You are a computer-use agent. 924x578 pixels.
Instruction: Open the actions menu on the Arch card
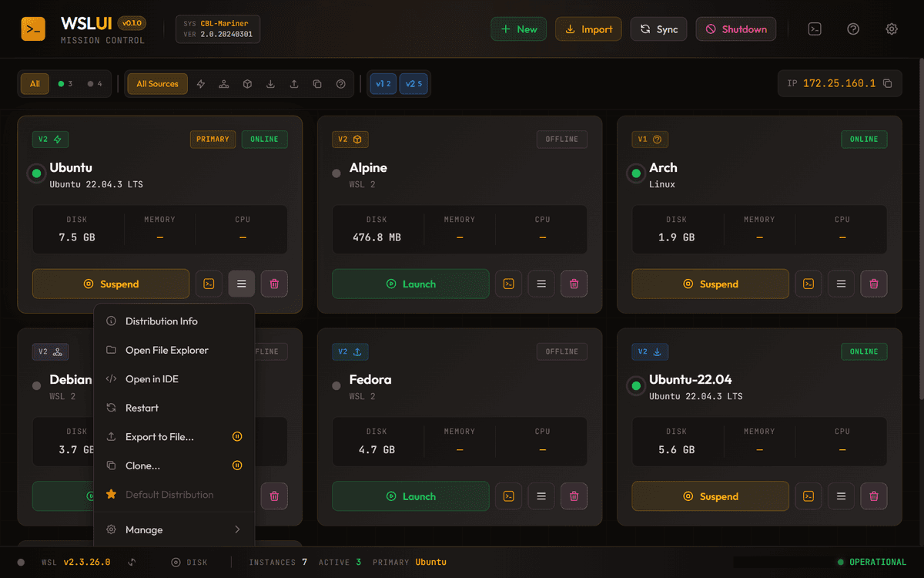[841, 284]
